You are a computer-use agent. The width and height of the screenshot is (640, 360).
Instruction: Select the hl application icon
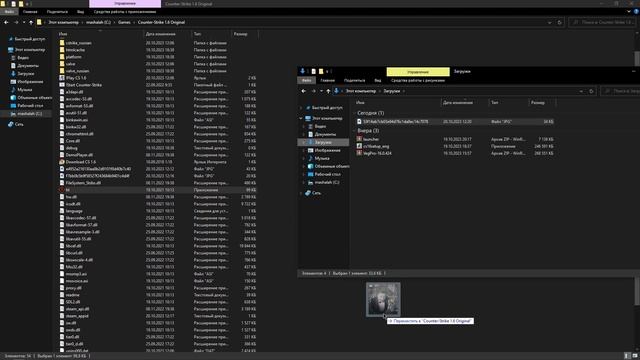coord(62,190)
